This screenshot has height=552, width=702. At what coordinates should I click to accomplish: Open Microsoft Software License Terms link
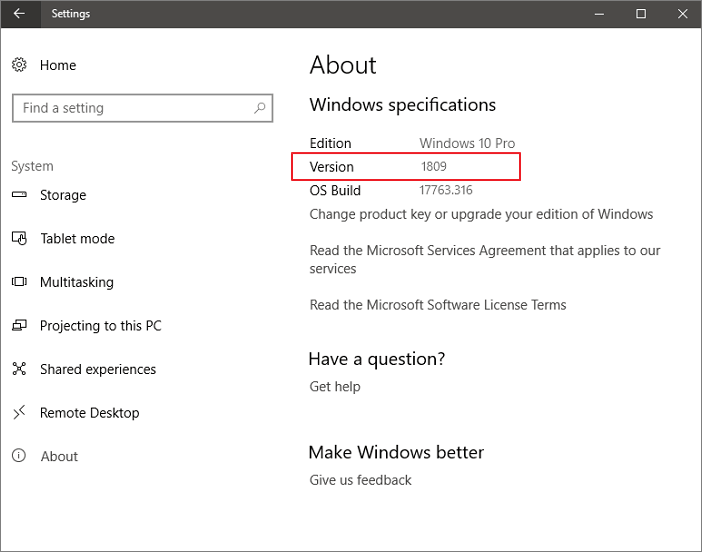tap(438, 305)
